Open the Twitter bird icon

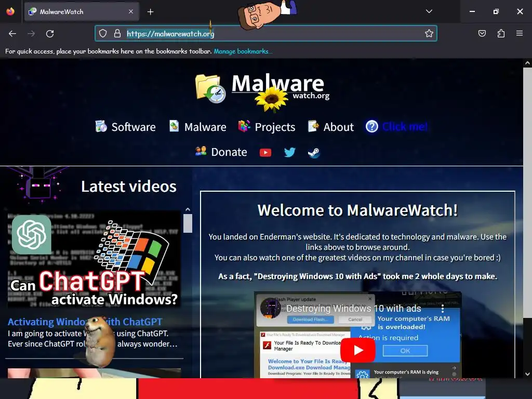[289, 152]
